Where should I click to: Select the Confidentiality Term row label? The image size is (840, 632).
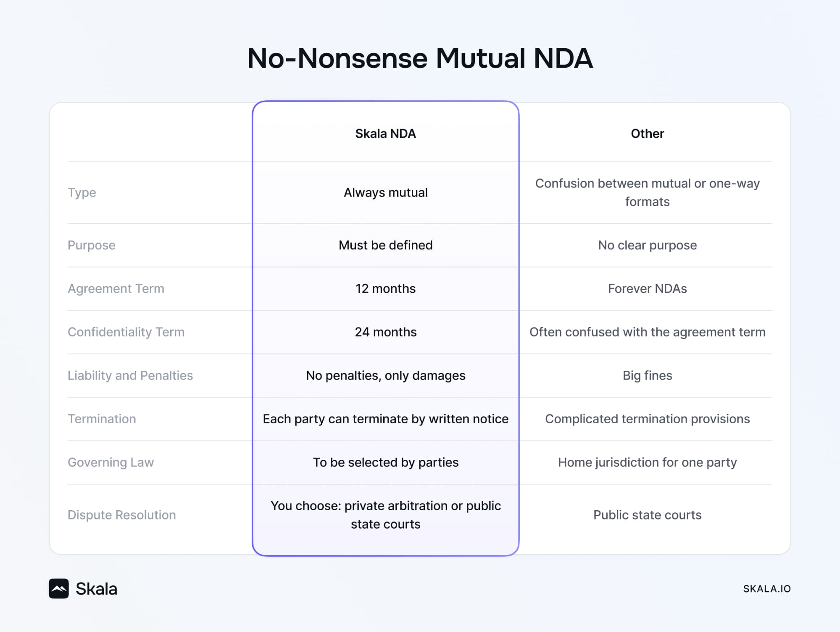[126, 332]
